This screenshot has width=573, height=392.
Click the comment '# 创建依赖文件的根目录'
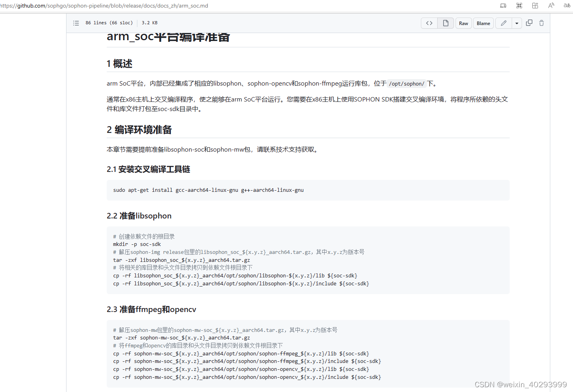point(144,236)
